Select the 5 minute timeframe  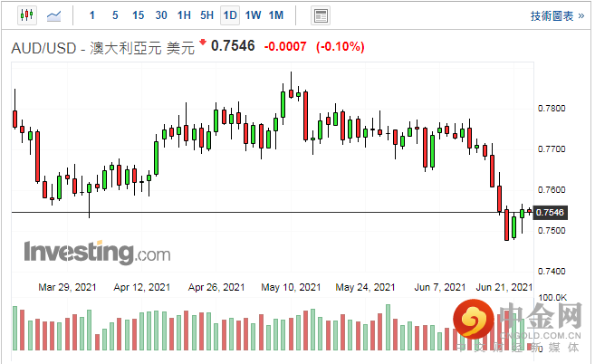click(115, 15)
